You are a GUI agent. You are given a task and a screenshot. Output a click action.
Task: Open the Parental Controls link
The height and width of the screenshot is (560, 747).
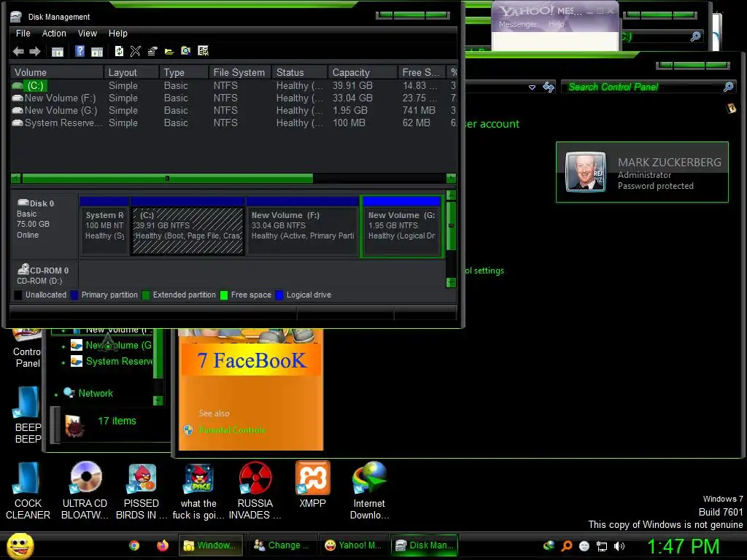tap(233, 430)
